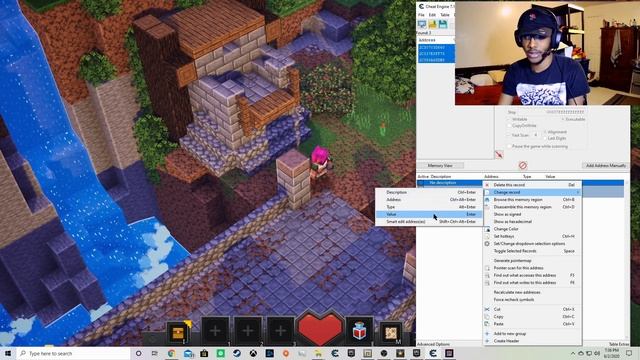Click the open folder icon in Cheat Engine
Viewport: 640px width, 360px height.
click(432, 24)
